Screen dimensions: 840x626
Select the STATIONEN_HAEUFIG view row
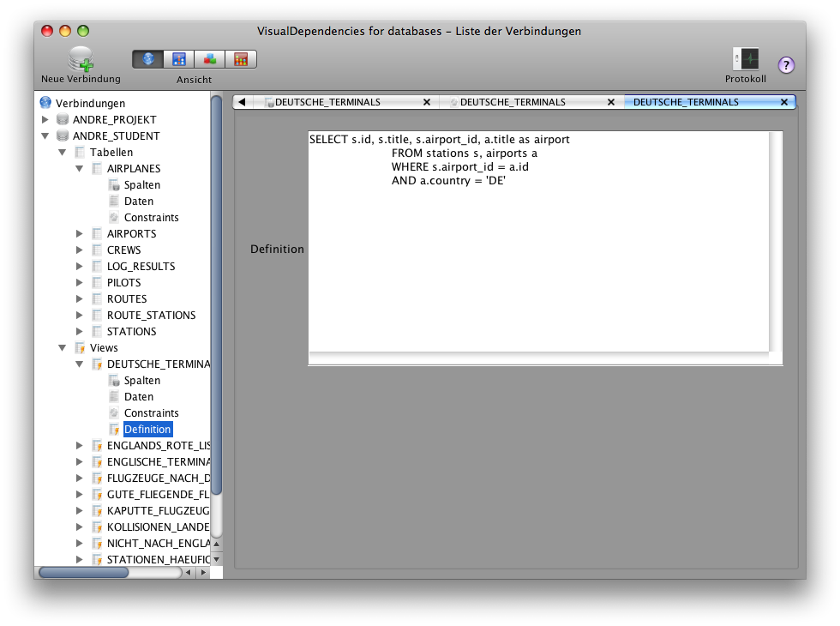point(159,559)
